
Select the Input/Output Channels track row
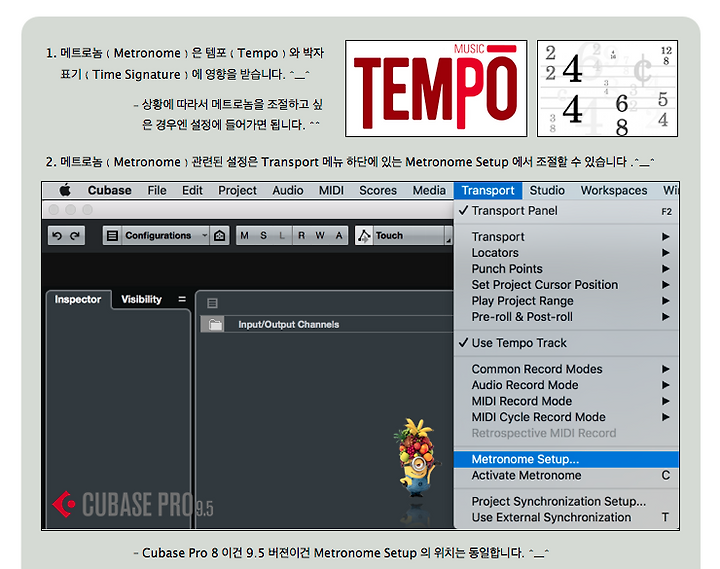click(x=327, y=324)
